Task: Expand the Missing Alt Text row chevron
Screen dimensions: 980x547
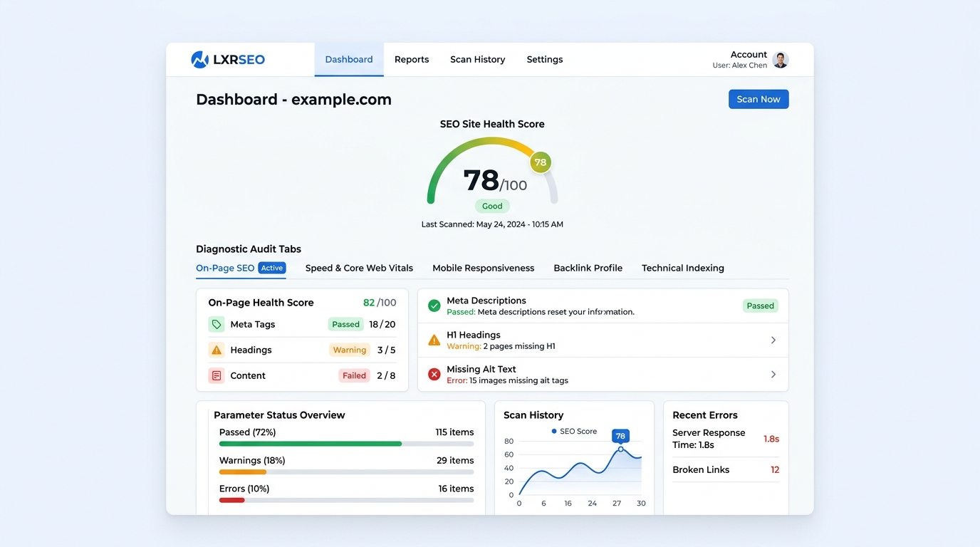Action: click(773, 375)
